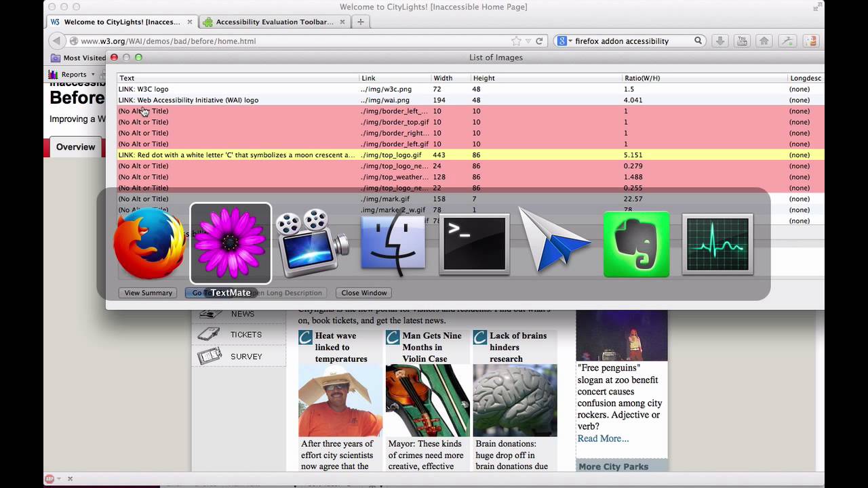Click the concert stage photo
Screen dimensions: 868x488
pyautogui.click(x=622, y=335)
